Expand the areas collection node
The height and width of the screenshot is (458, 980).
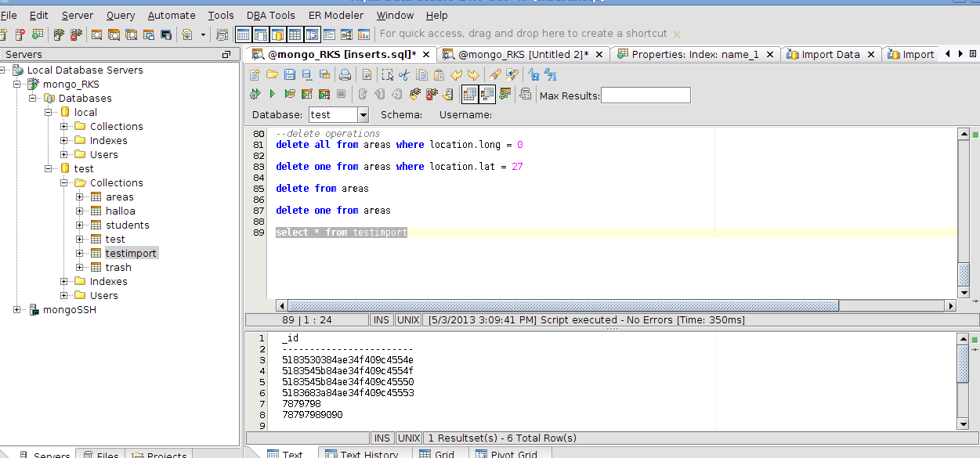coord(80,197)
